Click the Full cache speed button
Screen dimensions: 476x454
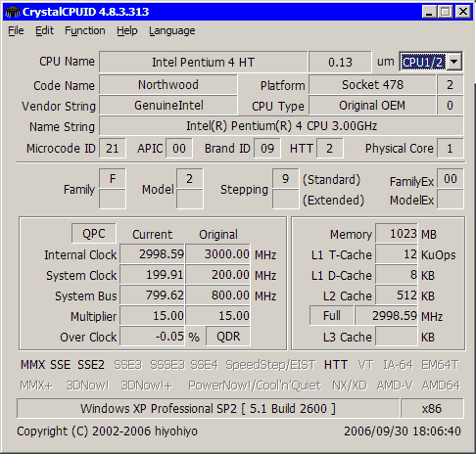click(332, 316)
